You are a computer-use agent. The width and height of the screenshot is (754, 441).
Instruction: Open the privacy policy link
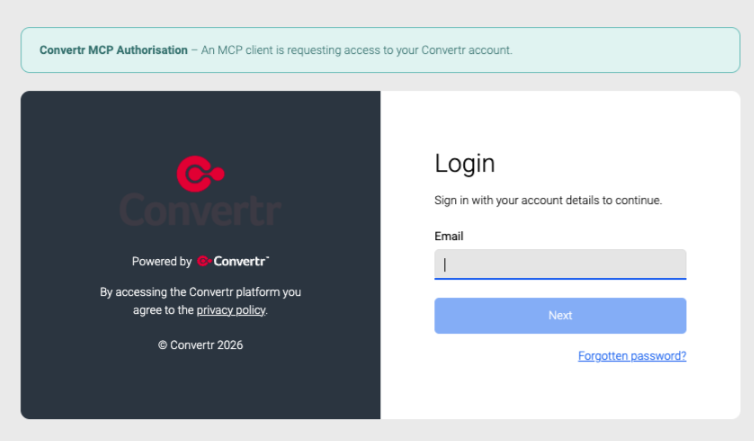(x=231, y=310)
